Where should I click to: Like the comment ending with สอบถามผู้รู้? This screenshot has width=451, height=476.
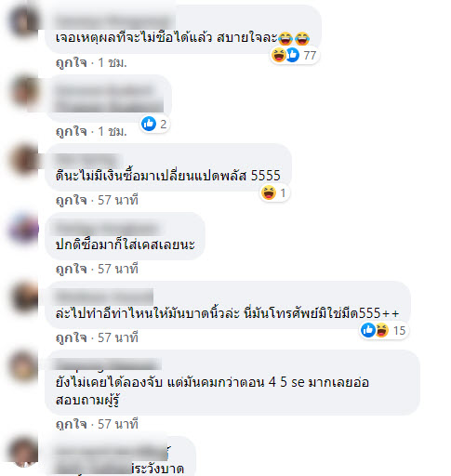pos(71,424)
